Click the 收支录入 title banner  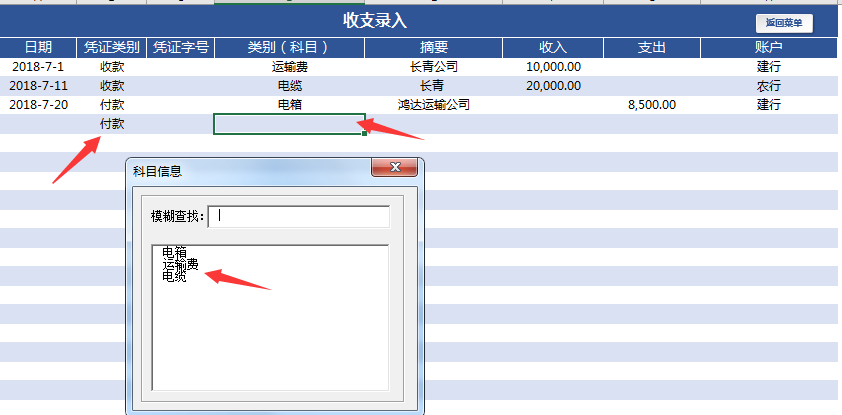[x=375, y=21]
